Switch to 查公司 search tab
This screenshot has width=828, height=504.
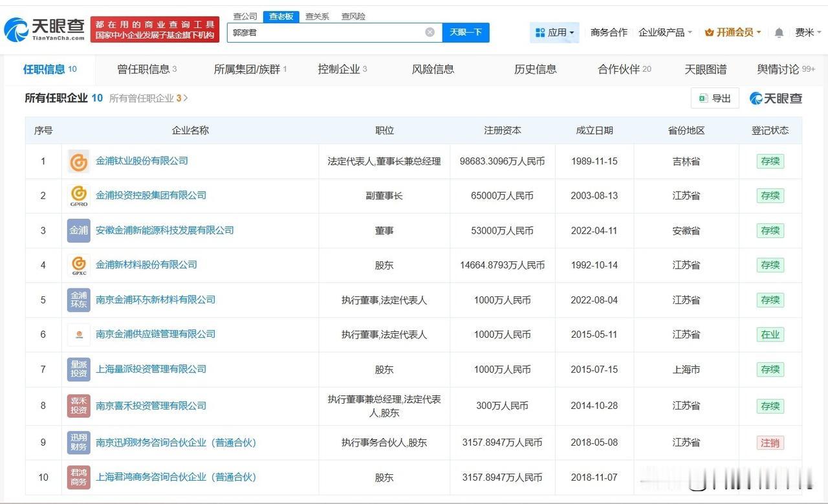(x=245, y=16)
